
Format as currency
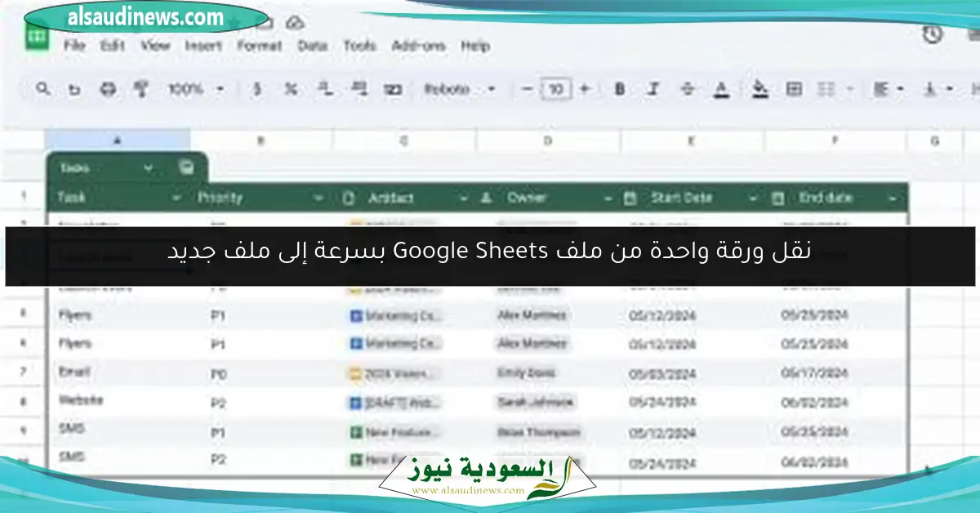(257, 89)
